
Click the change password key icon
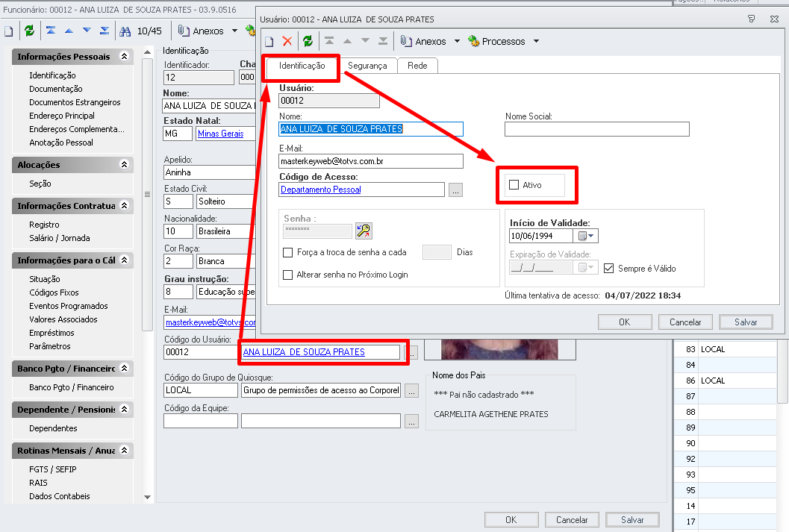click(364, 231)
